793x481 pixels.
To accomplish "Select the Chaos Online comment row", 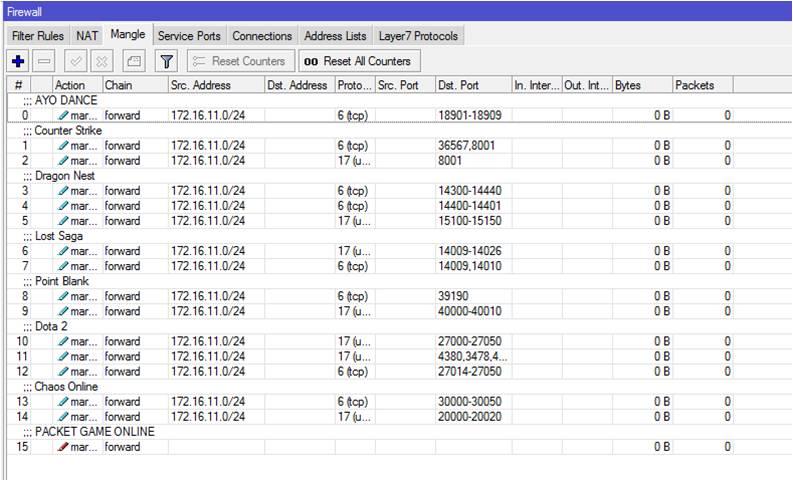I will pyautogui.click(x=400, y=386).
